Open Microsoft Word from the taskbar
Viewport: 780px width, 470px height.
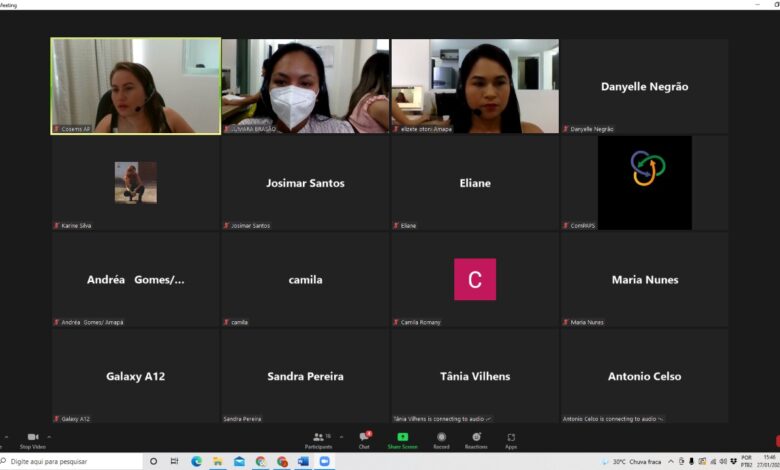pyautogui.click(x=303, y=461)
